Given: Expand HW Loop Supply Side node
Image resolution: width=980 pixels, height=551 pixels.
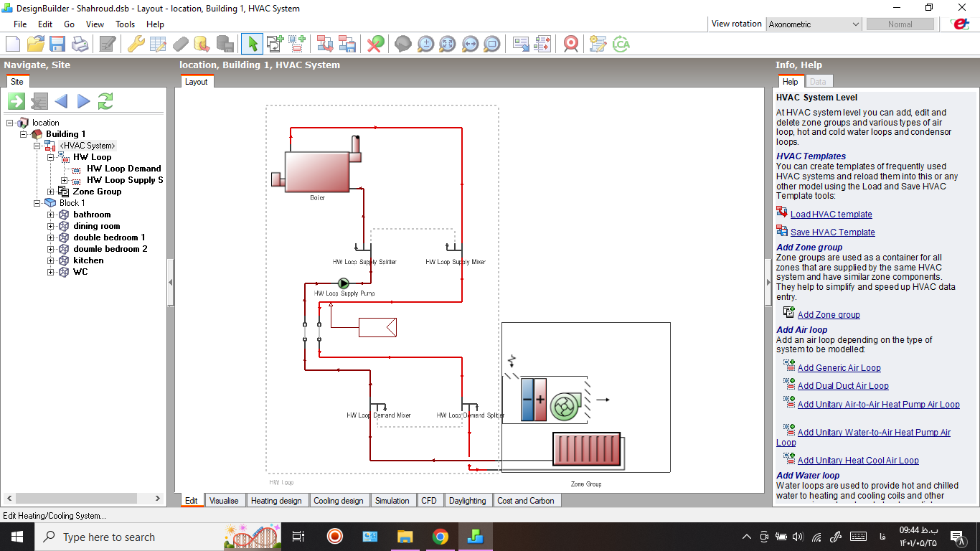Looking at the screenshot, I should point(64,180).
